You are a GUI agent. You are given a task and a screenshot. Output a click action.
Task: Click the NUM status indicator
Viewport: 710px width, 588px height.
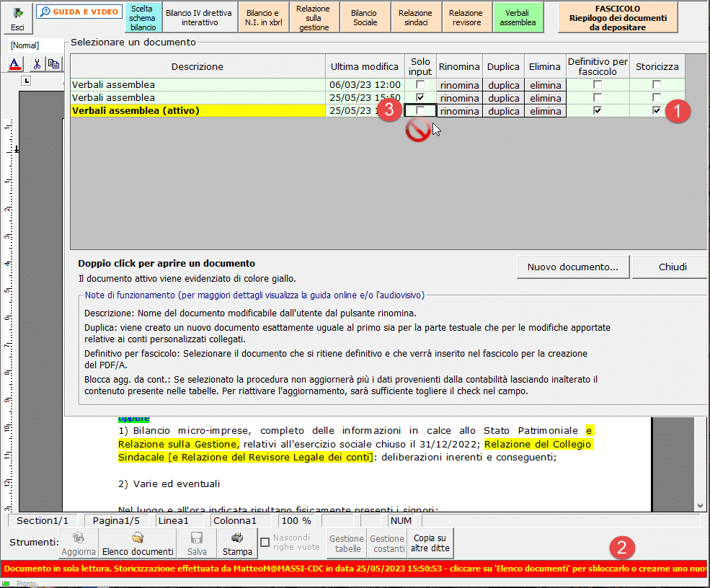(x=401, y=521)
